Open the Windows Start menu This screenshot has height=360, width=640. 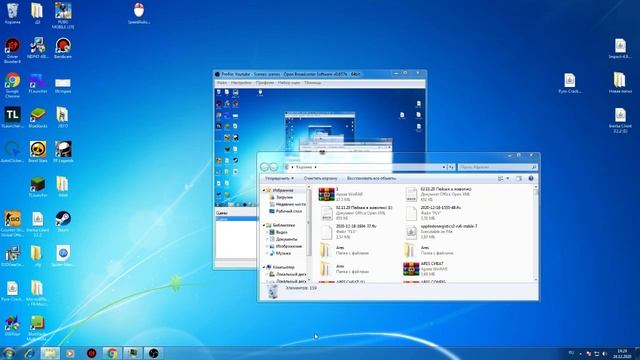point(8,353)
